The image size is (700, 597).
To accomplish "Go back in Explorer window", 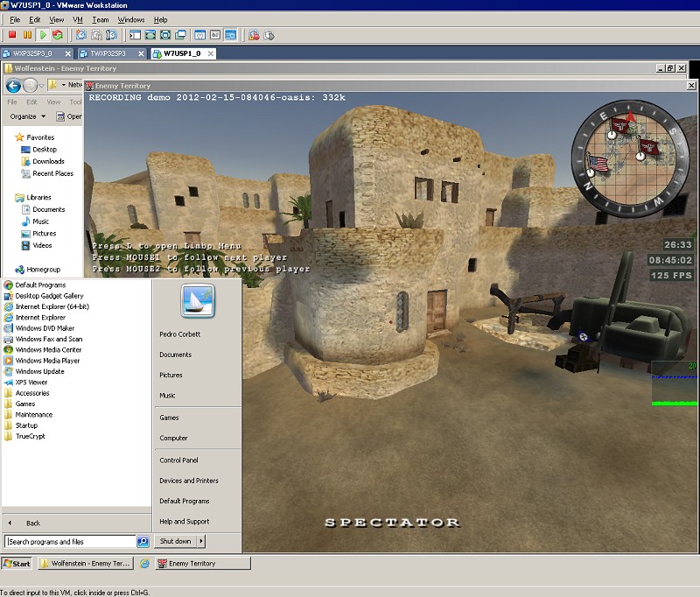I will point(13,85).
